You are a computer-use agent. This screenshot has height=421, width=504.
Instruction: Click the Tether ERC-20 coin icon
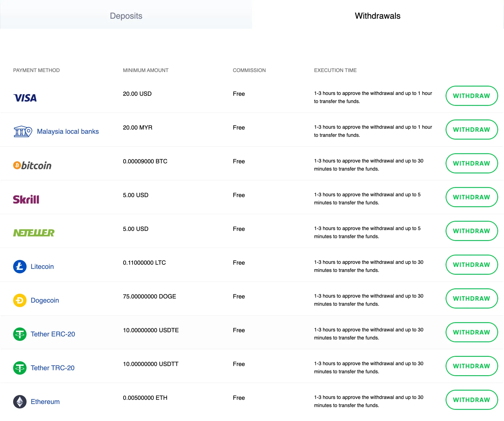pos(20,334)
